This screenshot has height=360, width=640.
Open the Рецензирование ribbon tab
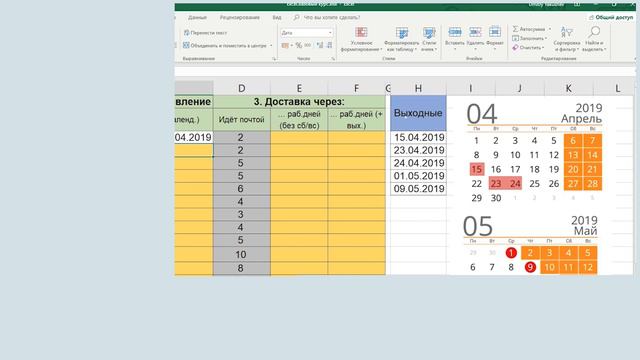pyautogui.click(x=240, y=18)
